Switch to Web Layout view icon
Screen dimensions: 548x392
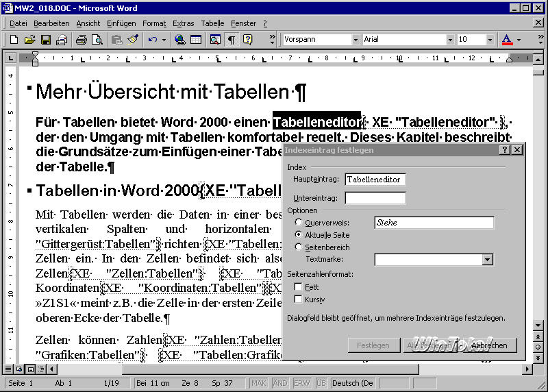[x=19, y=369]
